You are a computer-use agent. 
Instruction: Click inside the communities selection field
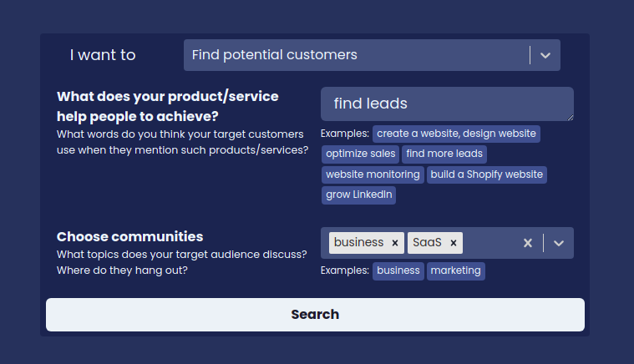[x=489, y=243]
